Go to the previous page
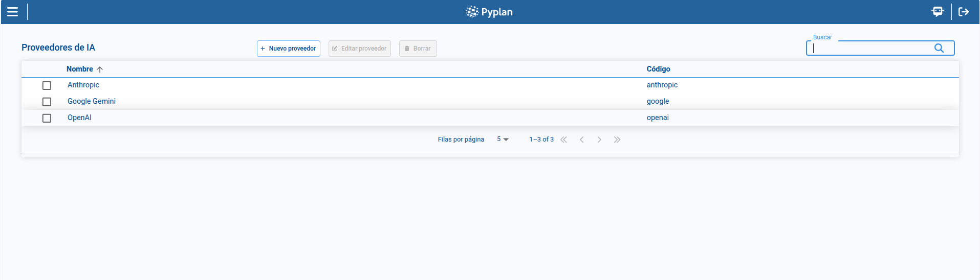This screenshot has height=280, width=980. coord(582,139)
